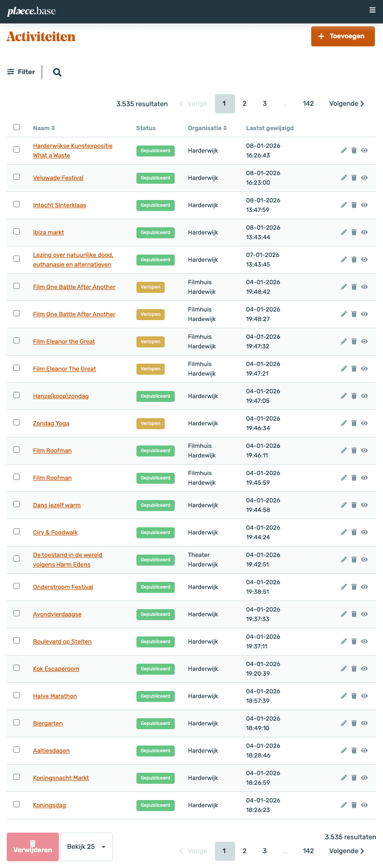Screen dimensions: 383x868
Task: Delete Biergarten using trash icon
Action: [354, 723]
